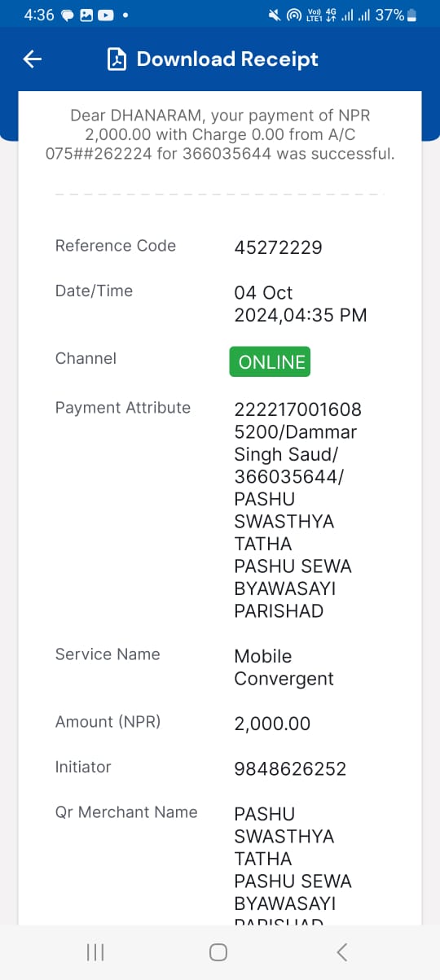This screenshot has height=980, width=440.
Task: Select the initiator number 9848626252
Action: coord(290,768)
